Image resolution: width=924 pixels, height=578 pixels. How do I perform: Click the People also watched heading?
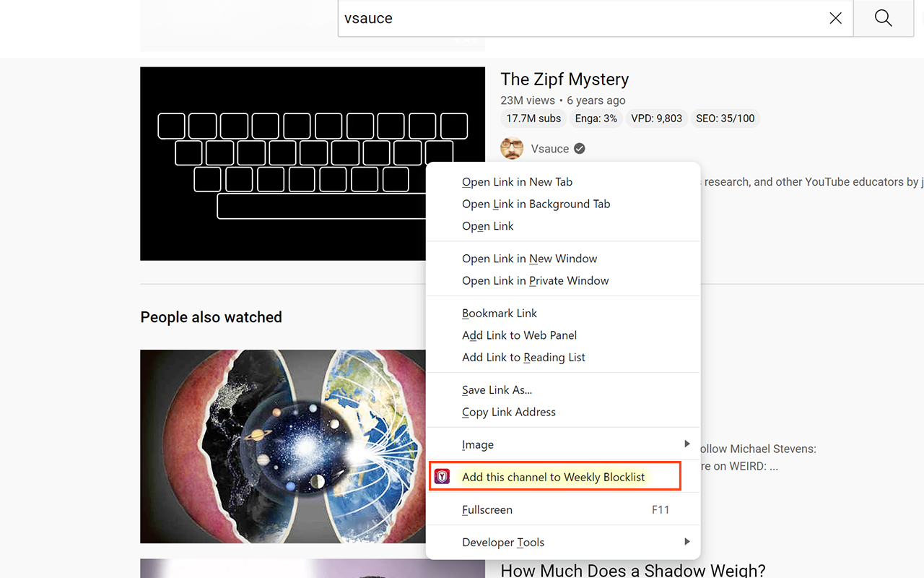tap(212, 317)
